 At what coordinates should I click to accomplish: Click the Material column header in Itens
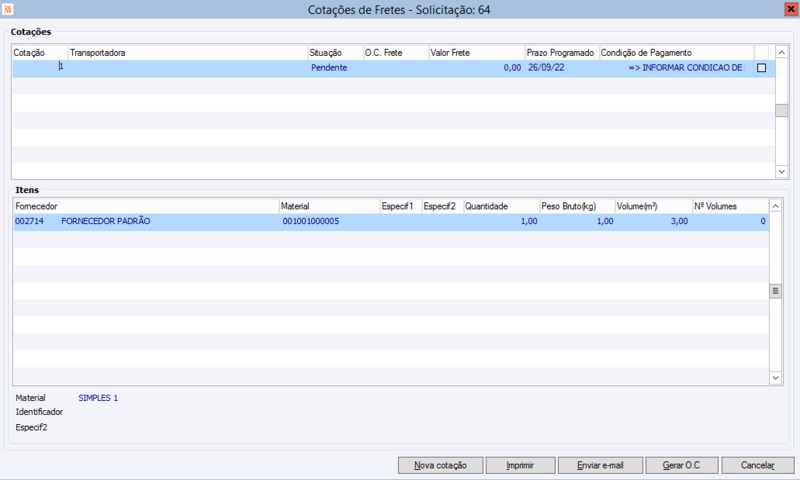point(330,206)
